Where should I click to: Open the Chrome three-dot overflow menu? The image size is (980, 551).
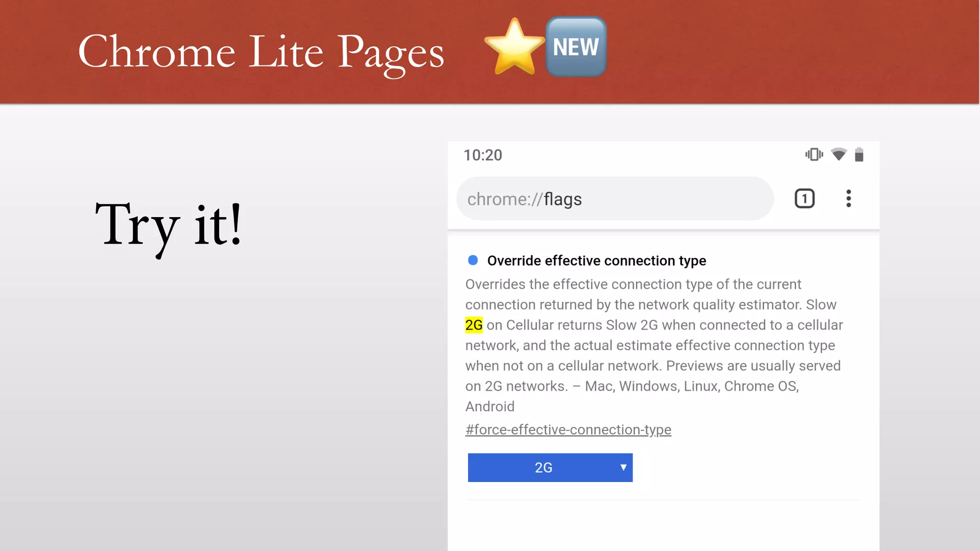[848, 198]
